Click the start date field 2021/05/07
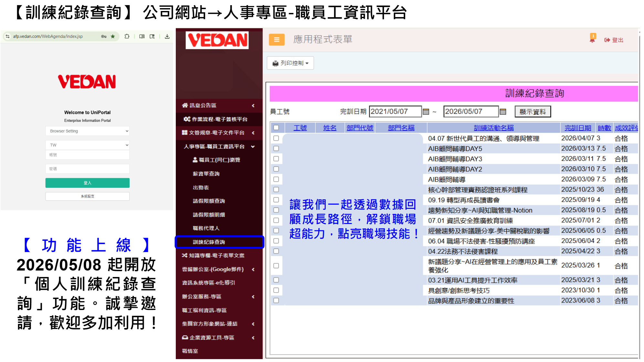This screenshot has width=644, height=362. (x=395, y=112)
